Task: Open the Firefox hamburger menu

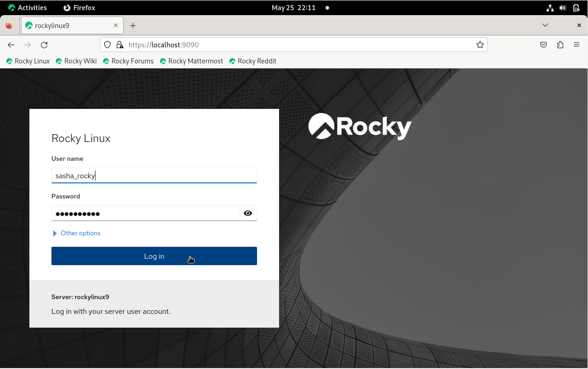Action: coord(577,45)
